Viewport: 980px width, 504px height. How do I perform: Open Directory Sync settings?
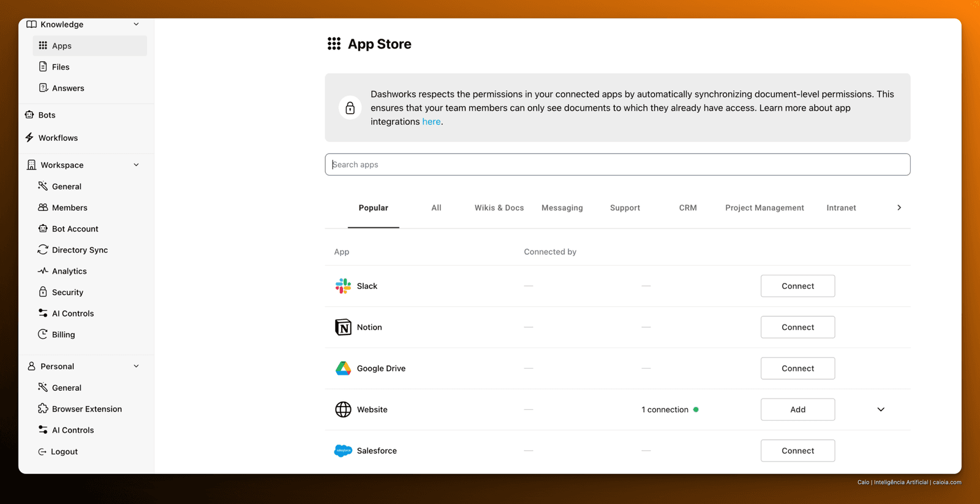click(80, 250)
